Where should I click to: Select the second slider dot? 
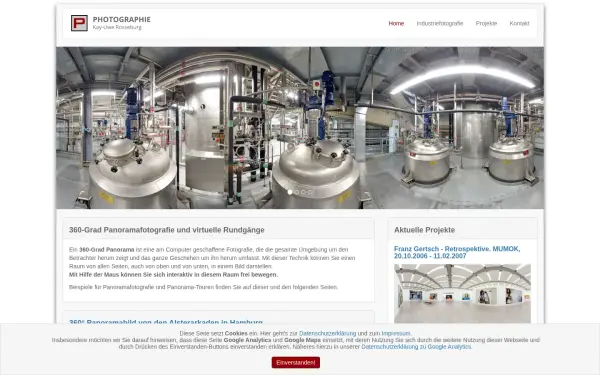click(297, 192)
